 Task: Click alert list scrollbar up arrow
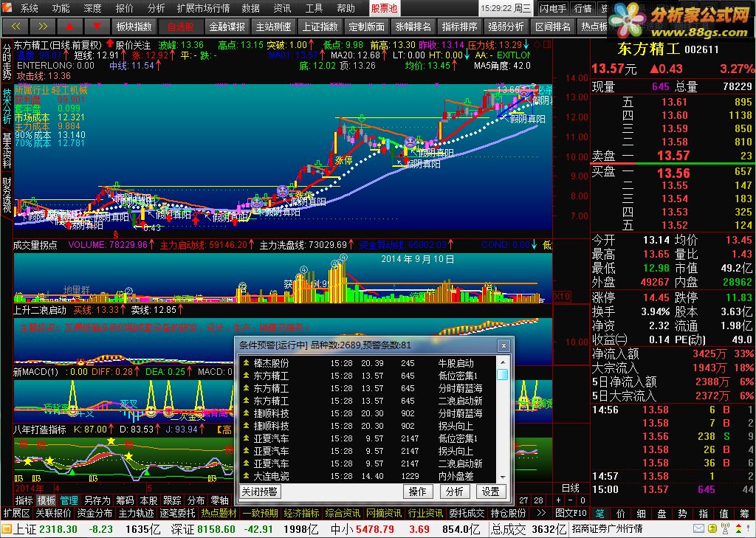tap(502, 362)
